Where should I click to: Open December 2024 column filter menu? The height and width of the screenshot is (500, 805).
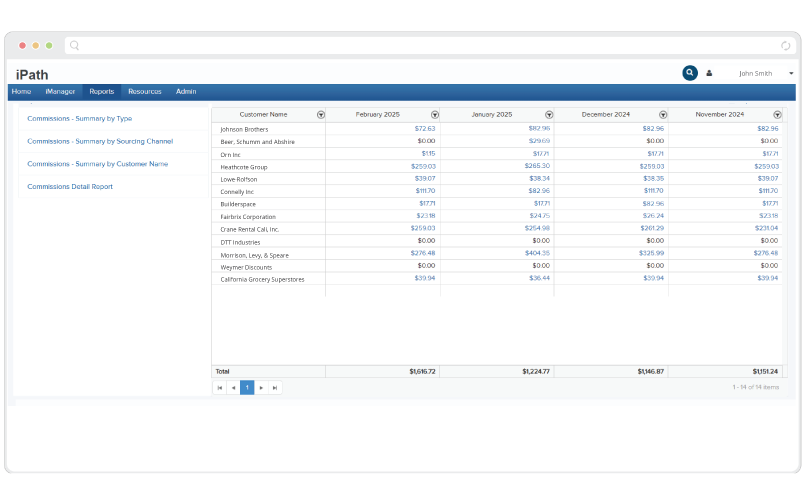point(663,115)
